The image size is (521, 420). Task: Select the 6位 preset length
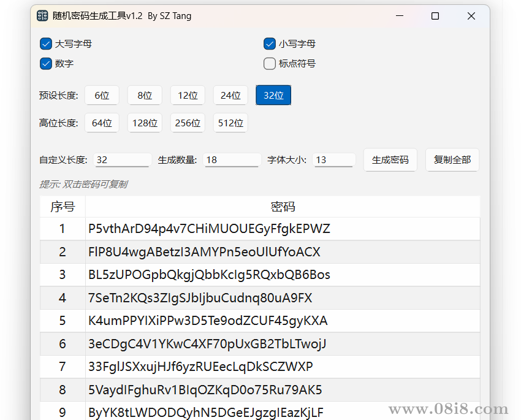tap(102, 95)
